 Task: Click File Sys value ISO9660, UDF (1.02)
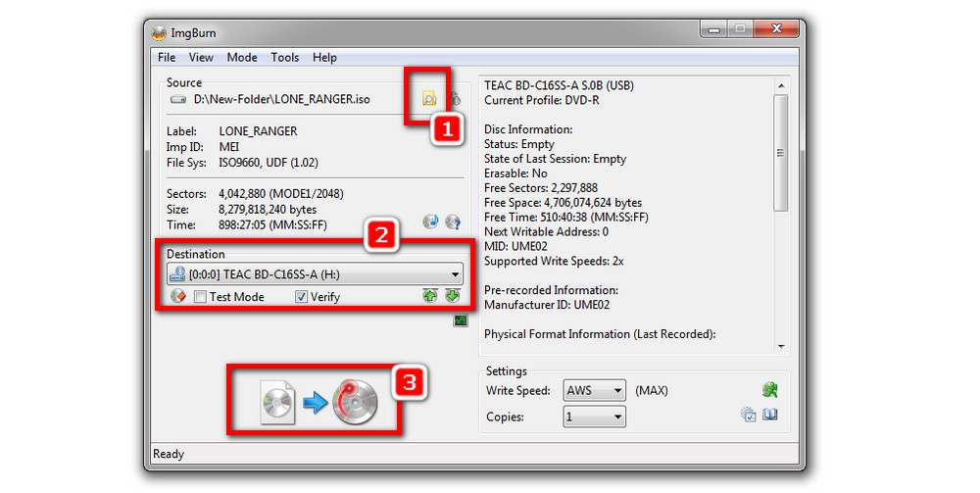(x=269, y=163)
